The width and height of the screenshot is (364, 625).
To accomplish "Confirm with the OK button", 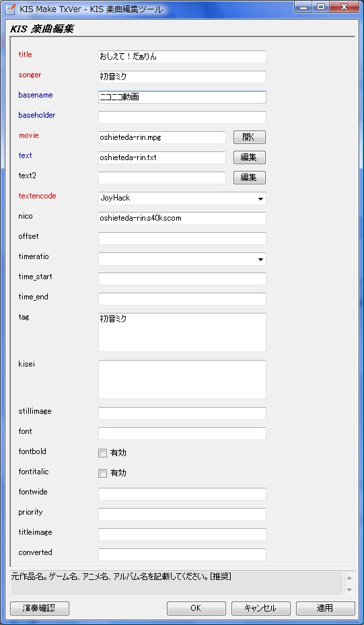I will pos(196,608).
